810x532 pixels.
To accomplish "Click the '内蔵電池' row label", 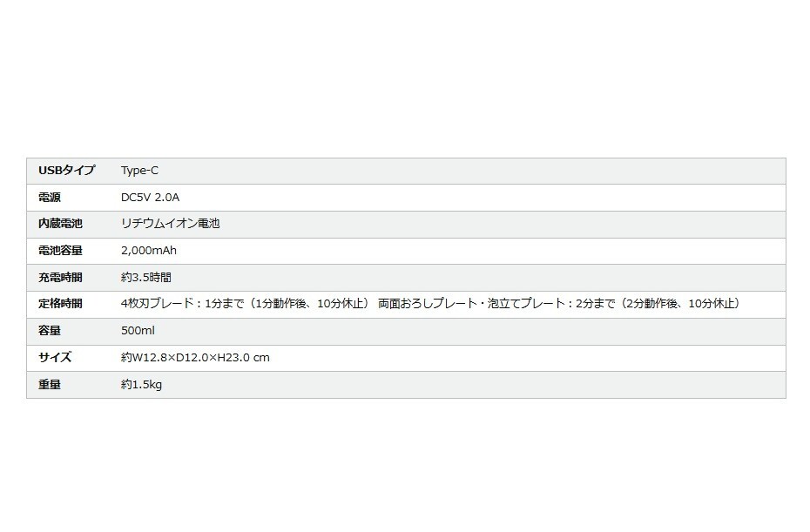I will click(60, 224).
